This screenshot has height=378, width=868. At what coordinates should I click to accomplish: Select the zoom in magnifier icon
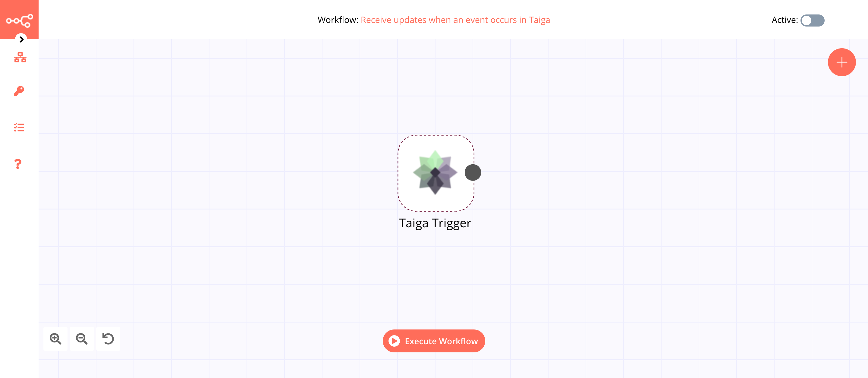pyautogui.click(x=55, y=339)
